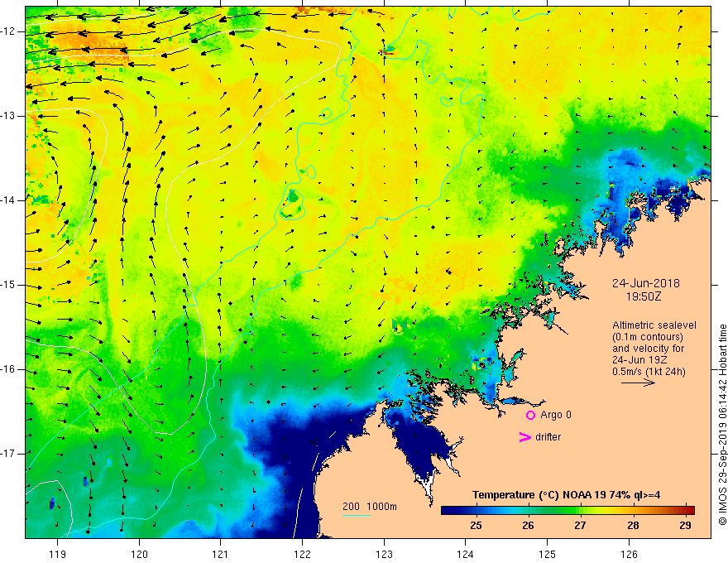Click latitude label -16 on left axis

click(8, 369)
